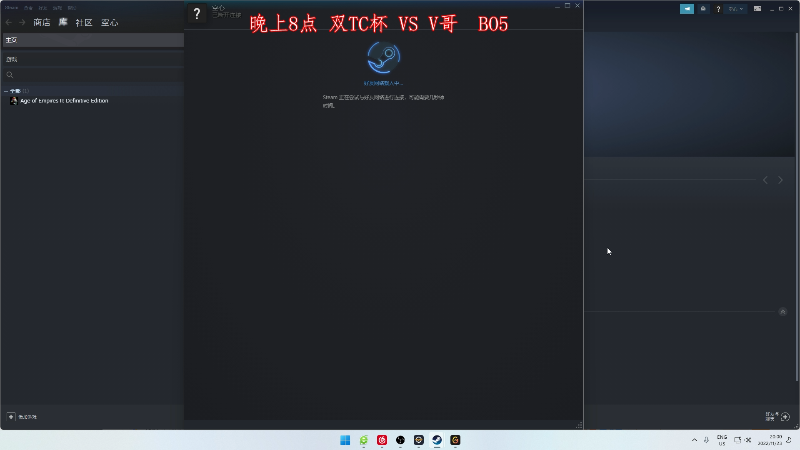
Task: Collapse the 全部 games category
Action: pos(6,91)
